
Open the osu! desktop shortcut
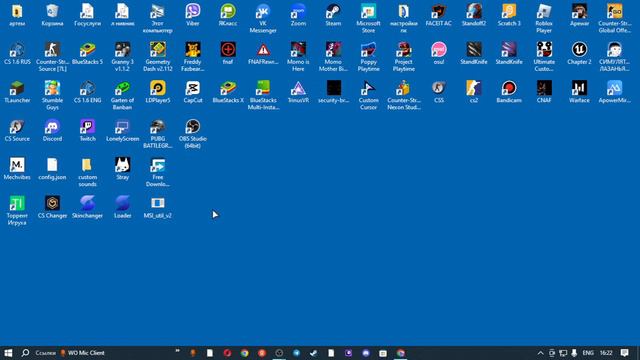(x=438, y=53)
